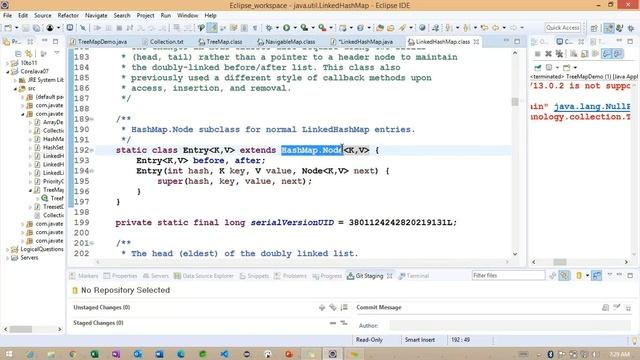Close the LinkedHashMap.class editor tab
This screenshot has height=360, width=640.
476,42
